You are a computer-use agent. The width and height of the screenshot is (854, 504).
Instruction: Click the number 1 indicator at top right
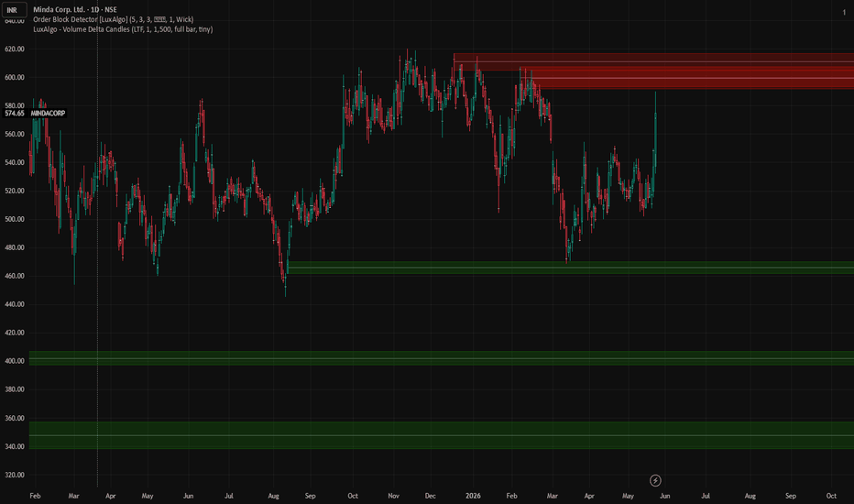click(844, 12)
